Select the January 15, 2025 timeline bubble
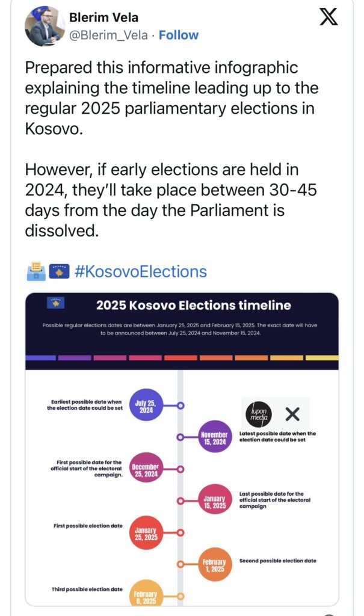 pos(214,500)
